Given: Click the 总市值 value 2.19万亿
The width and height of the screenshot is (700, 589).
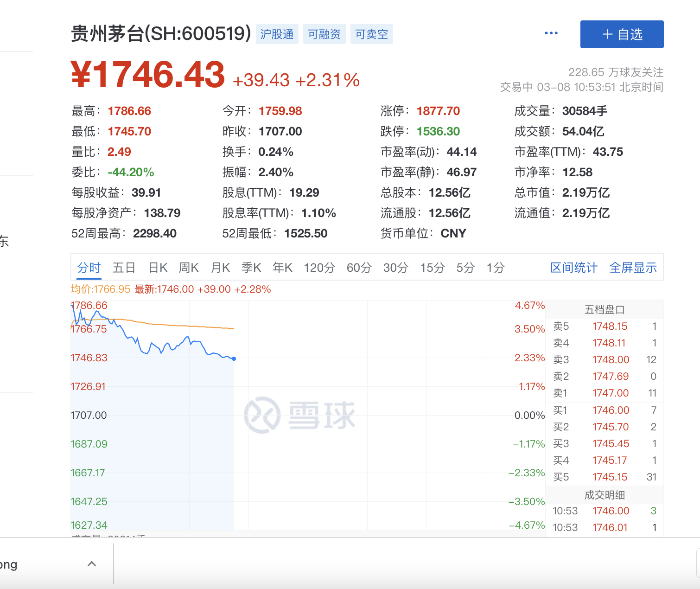Looking at the screenshot, I should 586,192.
